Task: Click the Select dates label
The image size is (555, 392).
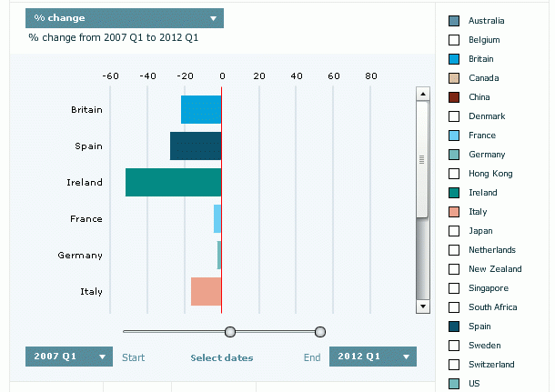Action: (x=221, y=358)
